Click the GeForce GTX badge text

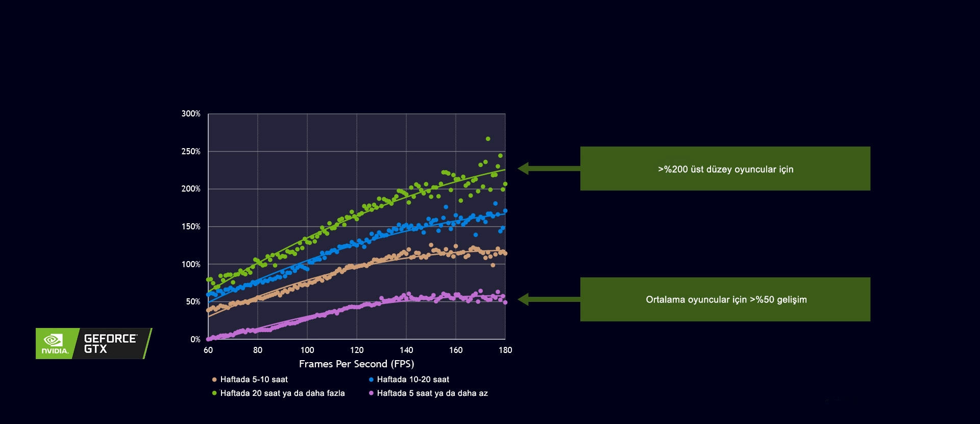(x=110, y=344)
